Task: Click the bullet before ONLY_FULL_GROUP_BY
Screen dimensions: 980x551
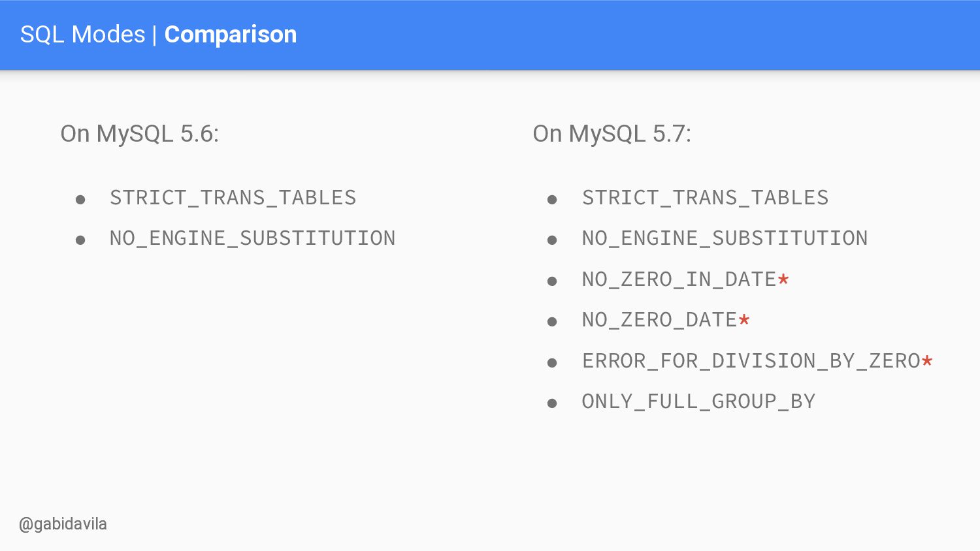Action: pyautogui.click(x=552, y=403)
